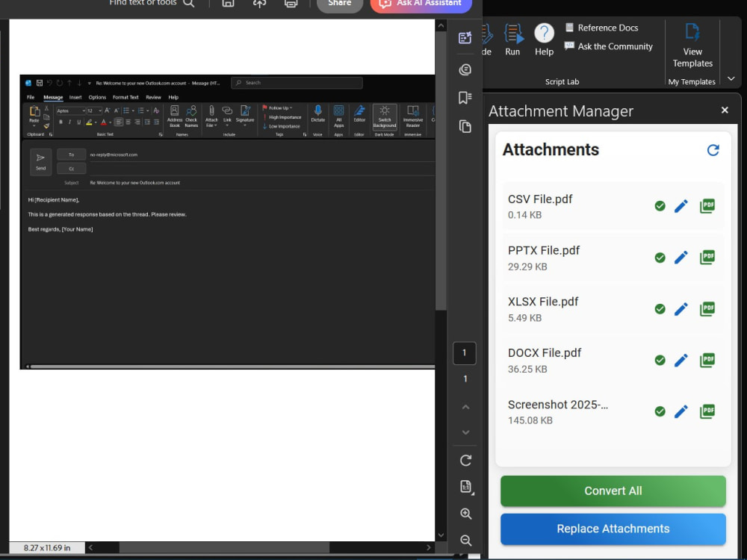Open Script Lab Help
Image resolution: width=747 pixels, height=560 pixels.
coord(544,40)
